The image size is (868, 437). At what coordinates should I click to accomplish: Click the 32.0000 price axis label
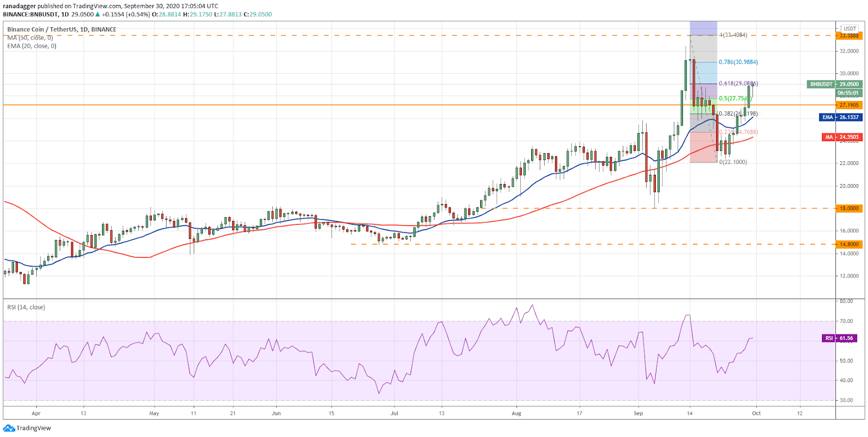click(x=849, y=51)
